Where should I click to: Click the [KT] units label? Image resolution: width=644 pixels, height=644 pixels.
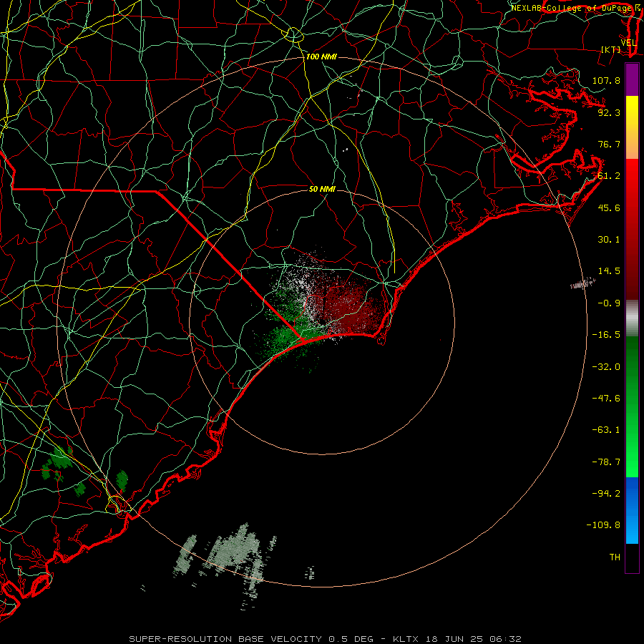coord(611,49)
